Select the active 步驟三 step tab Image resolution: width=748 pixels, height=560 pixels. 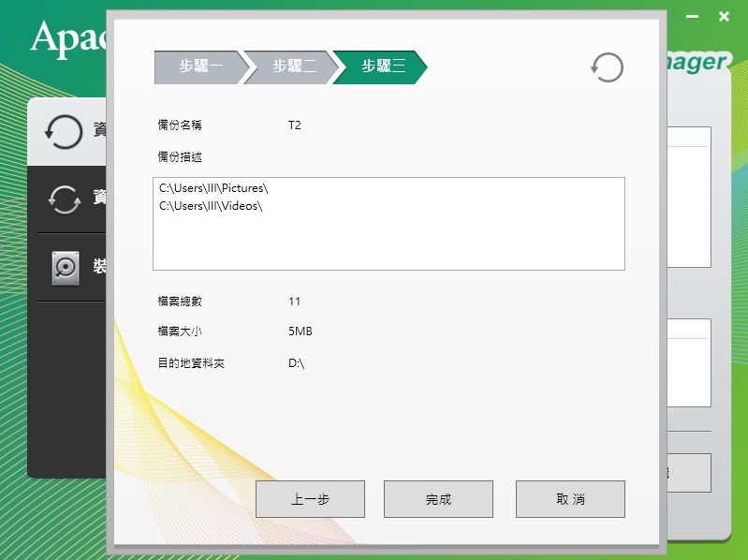(382, 67)
